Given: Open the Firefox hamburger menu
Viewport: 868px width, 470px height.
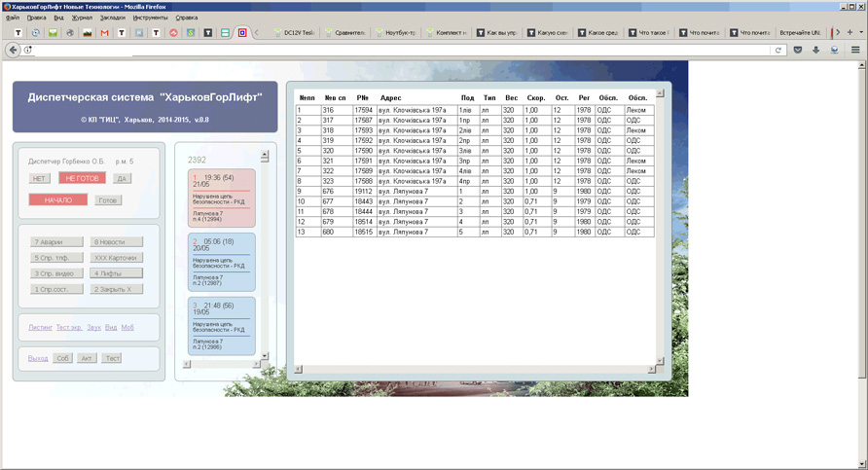Looking at the screenshot, I should (x=855, y=50).
